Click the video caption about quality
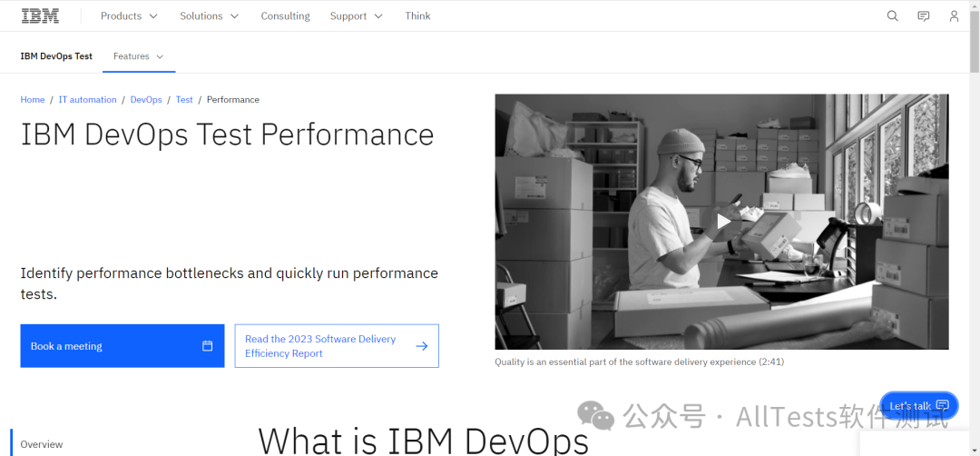This screenshot has height=456, width=980. (x=640, y=362)
